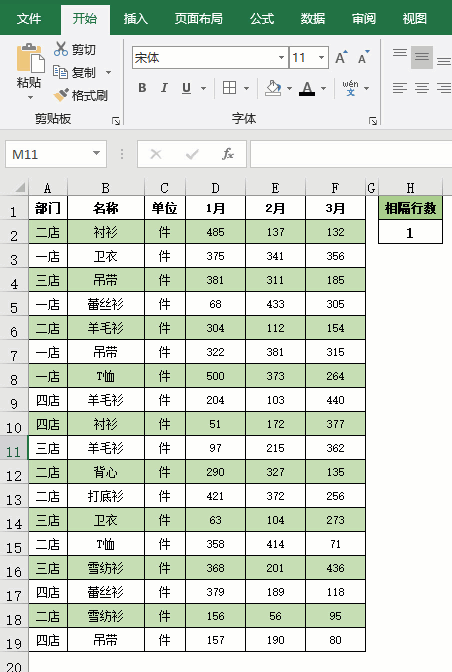Switch to the 开始 Home tab
The image size is (452, 672).
tap(85, 19)
